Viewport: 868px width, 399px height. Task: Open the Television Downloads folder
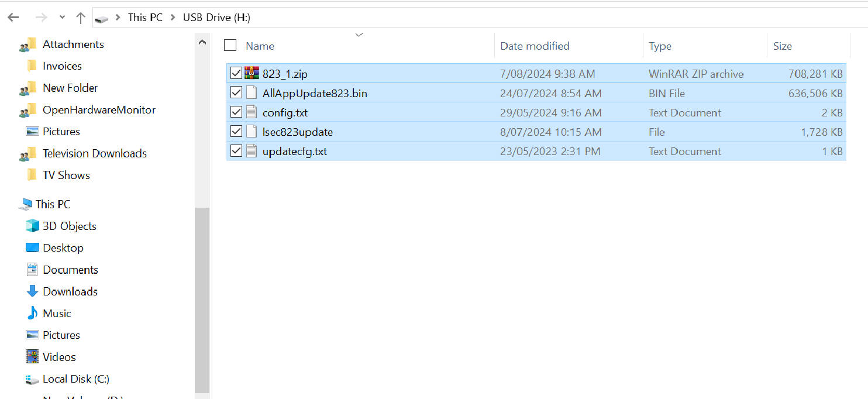[94, 153]
